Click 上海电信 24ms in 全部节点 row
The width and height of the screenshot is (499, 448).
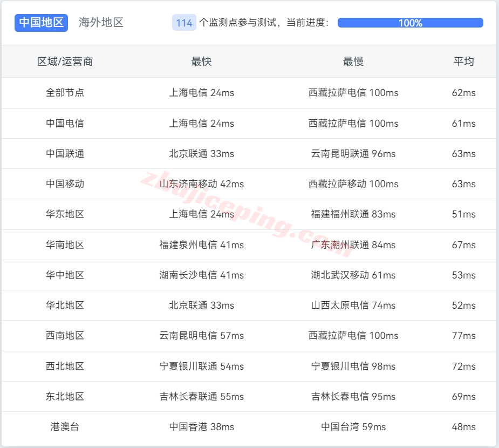click(201, 93)
